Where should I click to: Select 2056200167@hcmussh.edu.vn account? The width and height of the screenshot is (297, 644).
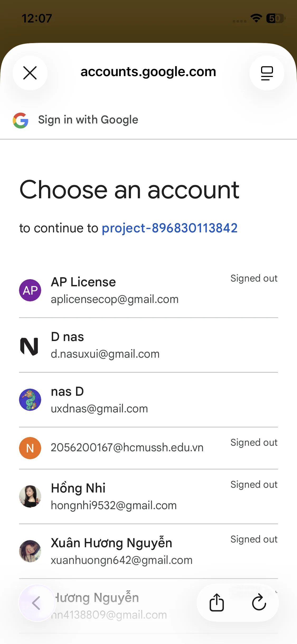(x=127, y=448)
